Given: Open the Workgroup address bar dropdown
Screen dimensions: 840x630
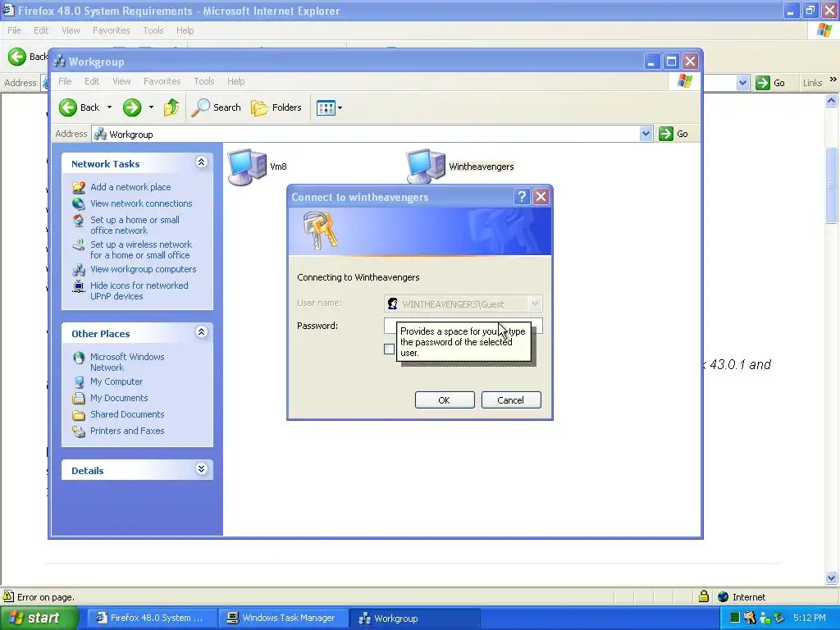Looking at the screenshot, I should pyautogui.click(x=646, y=134).
